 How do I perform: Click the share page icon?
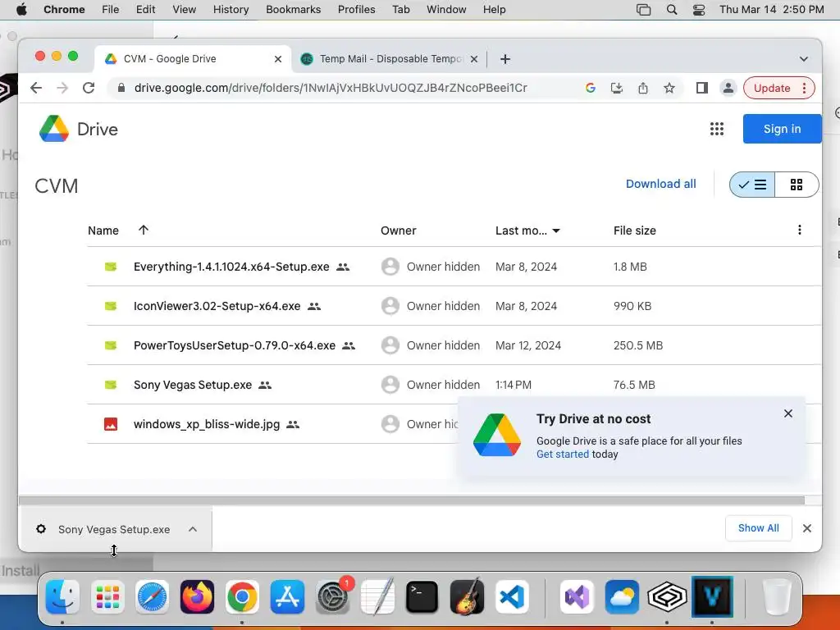point(643,88)
